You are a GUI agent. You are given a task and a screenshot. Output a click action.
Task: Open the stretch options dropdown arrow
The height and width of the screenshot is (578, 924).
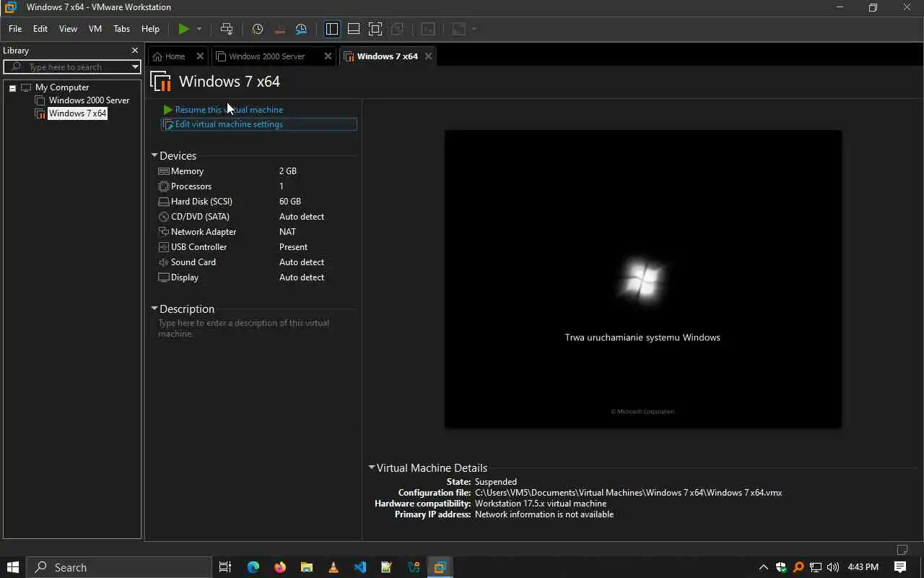tap(474, 29)
